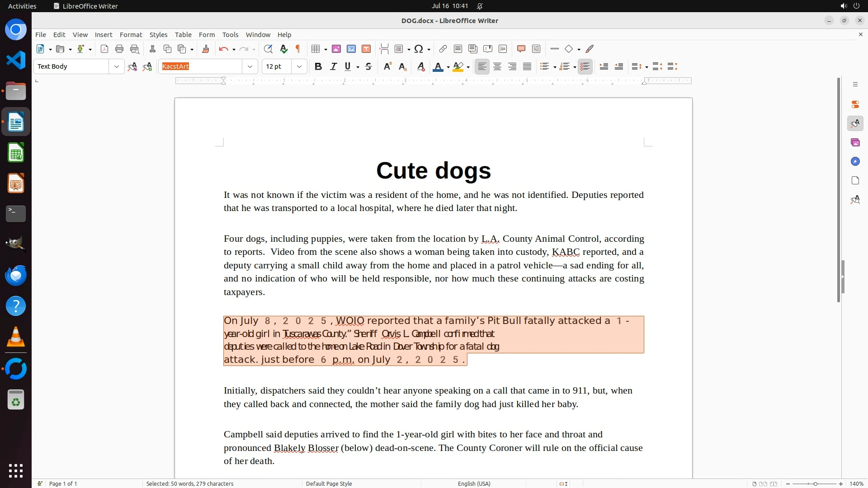Click the Export as PDF icon

tap(104, 49)
